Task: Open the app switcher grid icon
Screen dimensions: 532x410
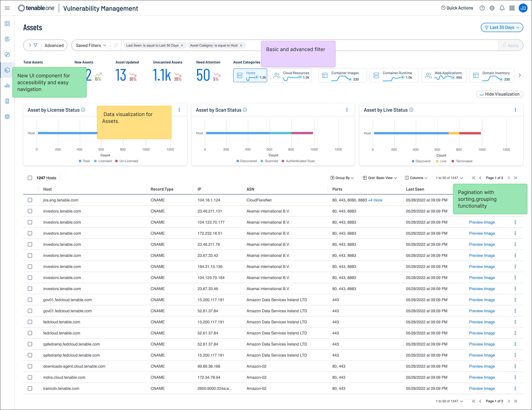Action: point(512,8)
